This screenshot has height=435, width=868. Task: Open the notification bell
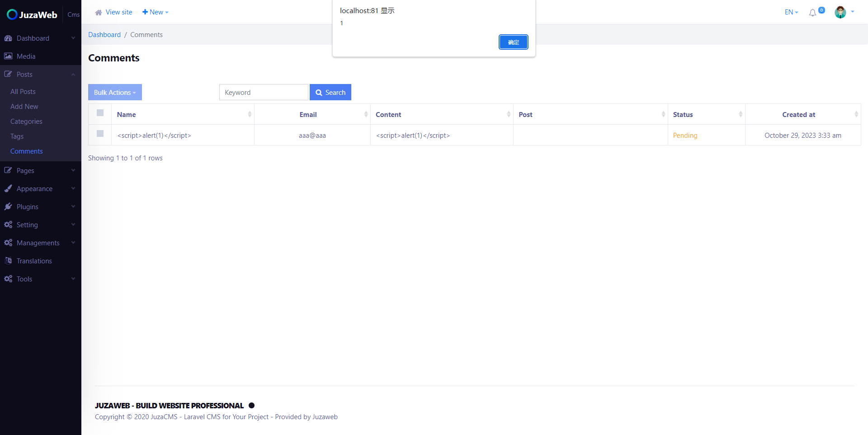click(x=813, y=13)
